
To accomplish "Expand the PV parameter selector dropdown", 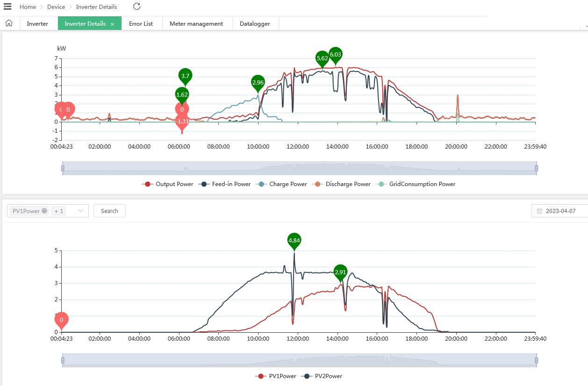I will tap(81, 211).
